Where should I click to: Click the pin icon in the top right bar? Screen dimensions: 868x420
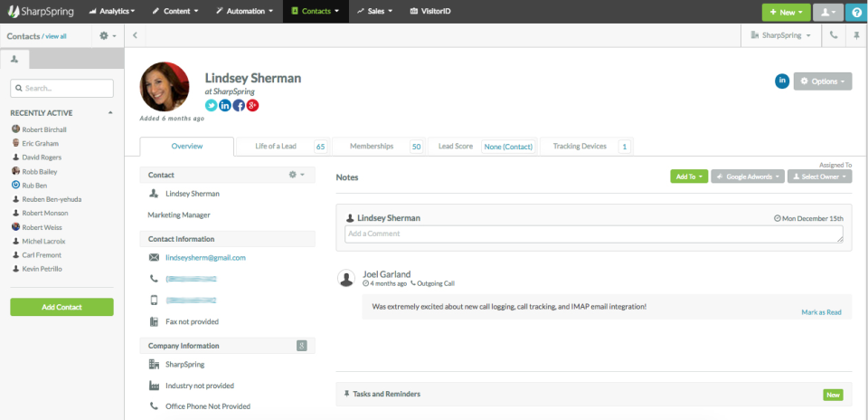pyautogui.click(x=856, y=35)
